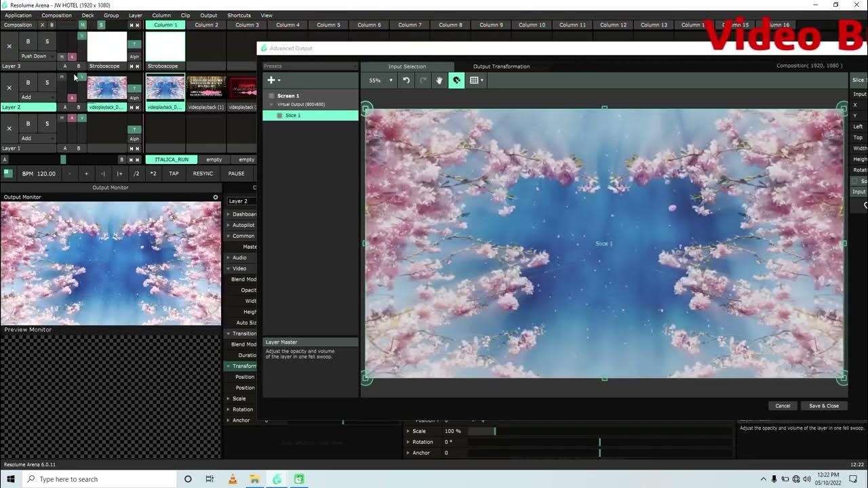The height and width of the screenshot is (488, 868).
Task: Click the bottom-left corner handle of Slice 1
Action: tap(366, 378)
